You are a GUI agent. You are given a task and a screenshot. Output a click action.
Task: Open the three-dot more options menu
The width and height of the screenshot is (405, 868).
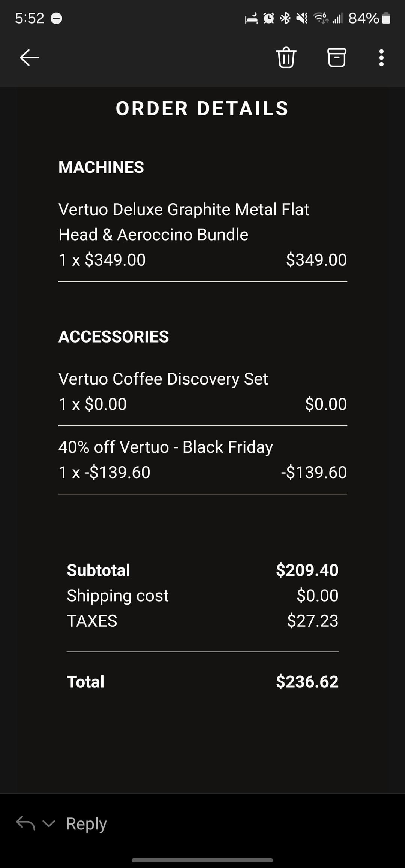click(x=381, y=58)
